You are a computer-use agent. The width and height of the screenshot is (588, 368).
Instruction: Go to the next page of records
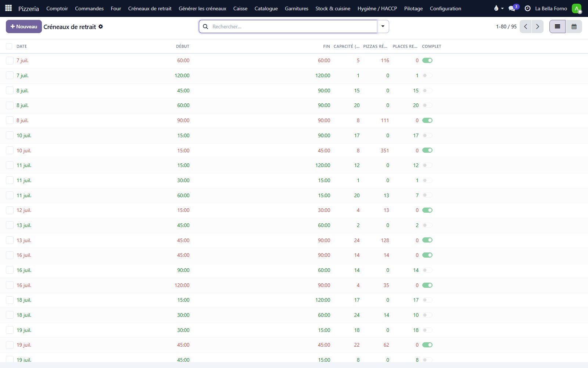tap(538, 26)
